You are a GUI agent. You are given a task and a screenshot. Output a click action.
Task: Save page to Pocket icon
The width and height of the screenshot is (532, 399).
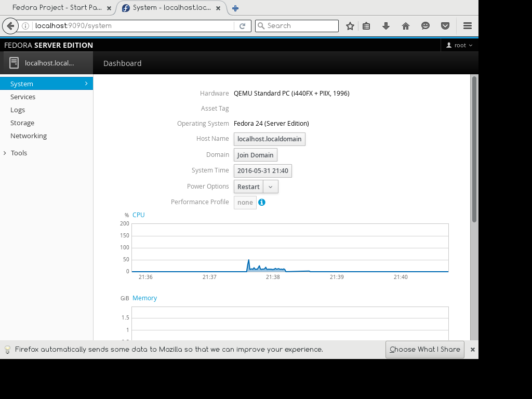pyautogui.click(x=445, y=26)
